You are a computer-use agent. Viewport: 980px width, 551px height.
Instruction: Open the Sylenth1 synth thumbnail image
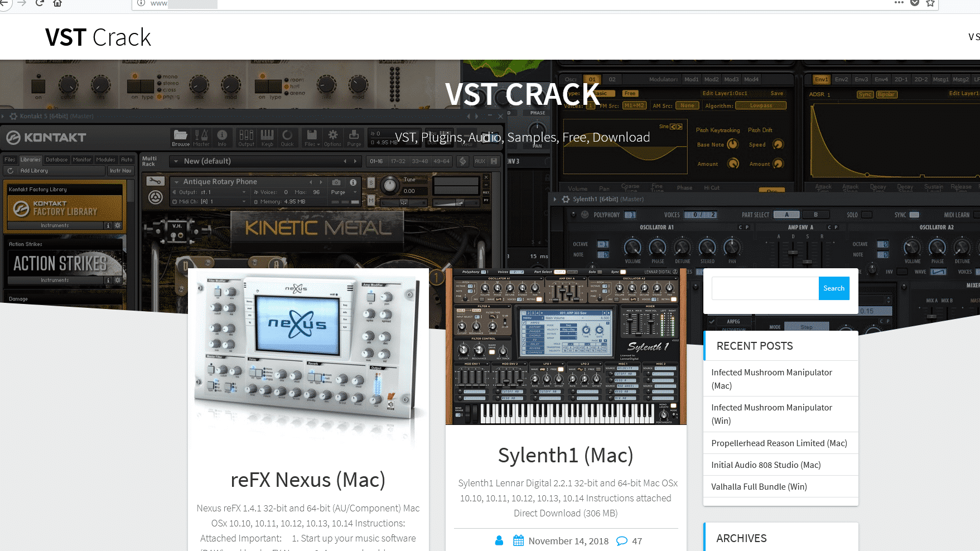pyautogui.click(x=566, y=346)
